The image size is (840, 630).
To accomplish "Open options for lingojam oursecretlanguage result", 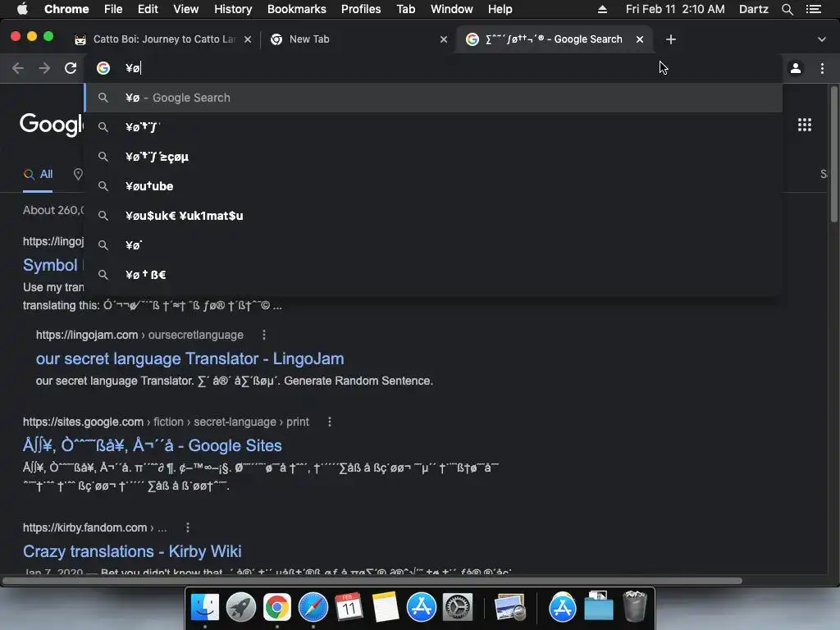I will click(x=264, y=335).
